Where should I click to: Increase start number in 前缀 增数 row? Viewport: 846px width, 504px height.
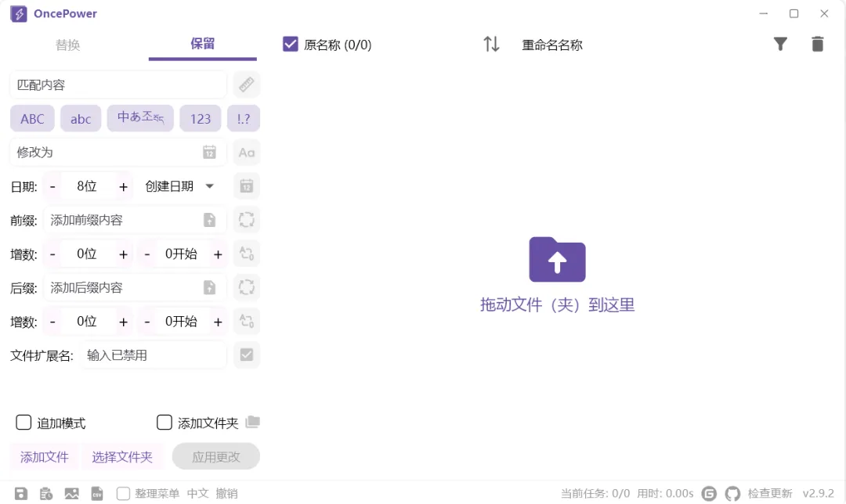(218, 254)
